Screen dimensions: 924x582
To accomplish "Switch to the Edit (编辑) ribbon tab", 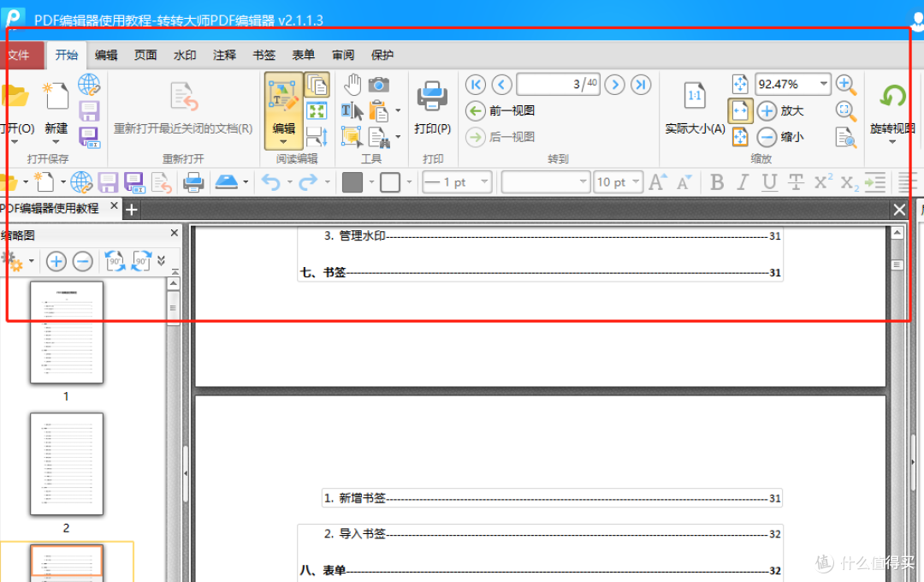I will tap(106, 56).
